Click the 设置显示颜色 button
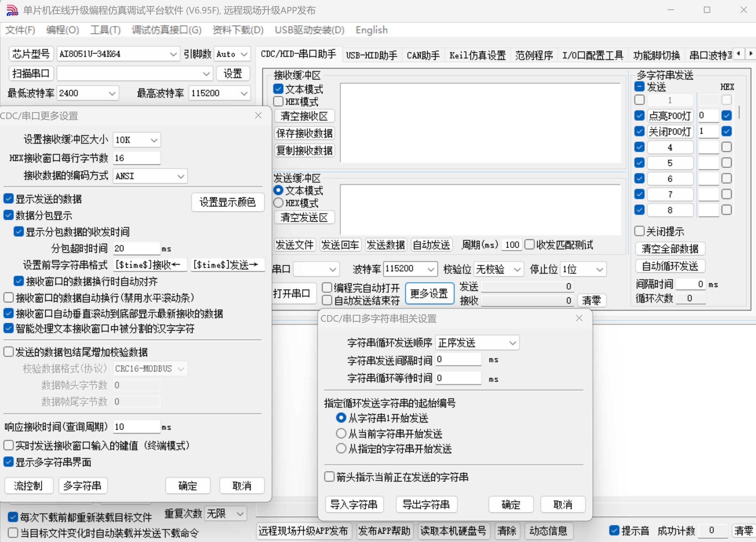The height and width of the screenshot is (542, 756). (228, 202)
